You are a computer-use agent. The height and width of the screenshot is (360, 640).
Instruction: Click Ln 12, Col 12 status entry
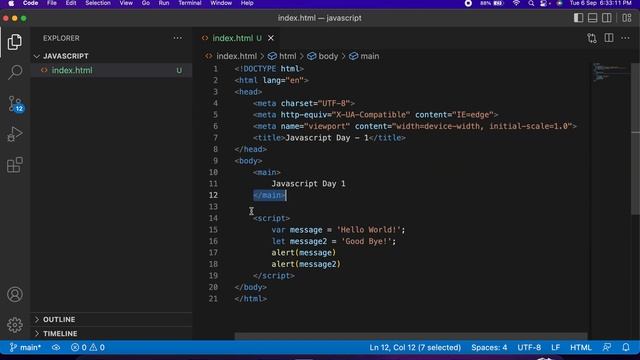click(415, 347)
